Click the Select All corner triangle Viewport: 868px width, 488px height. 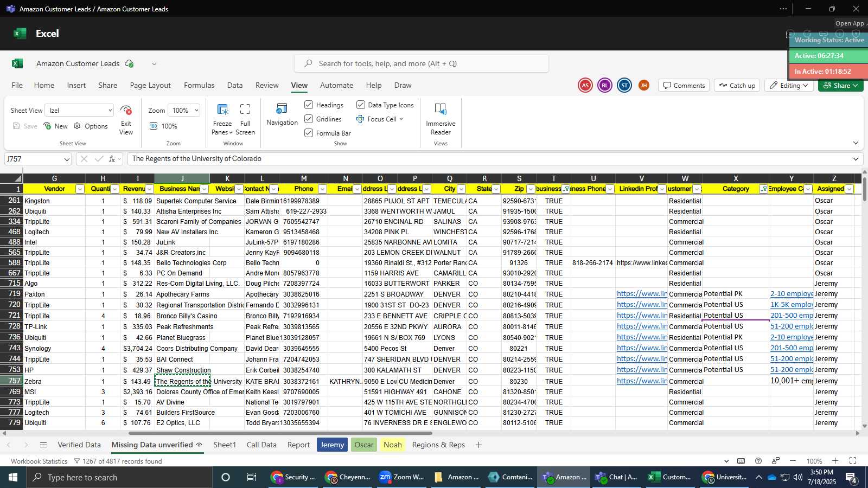[18, 178]
